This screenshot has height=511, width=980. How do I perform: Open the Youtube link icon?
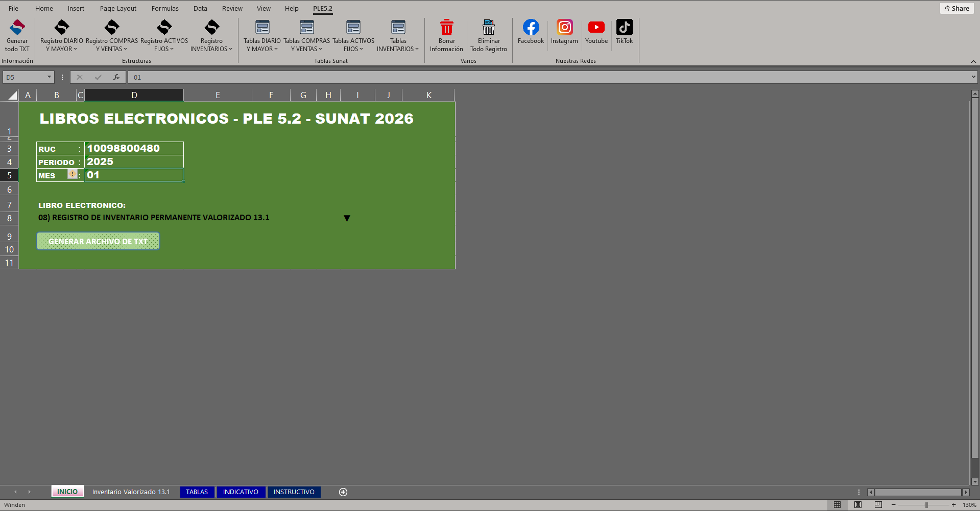(x=596, y=27)
